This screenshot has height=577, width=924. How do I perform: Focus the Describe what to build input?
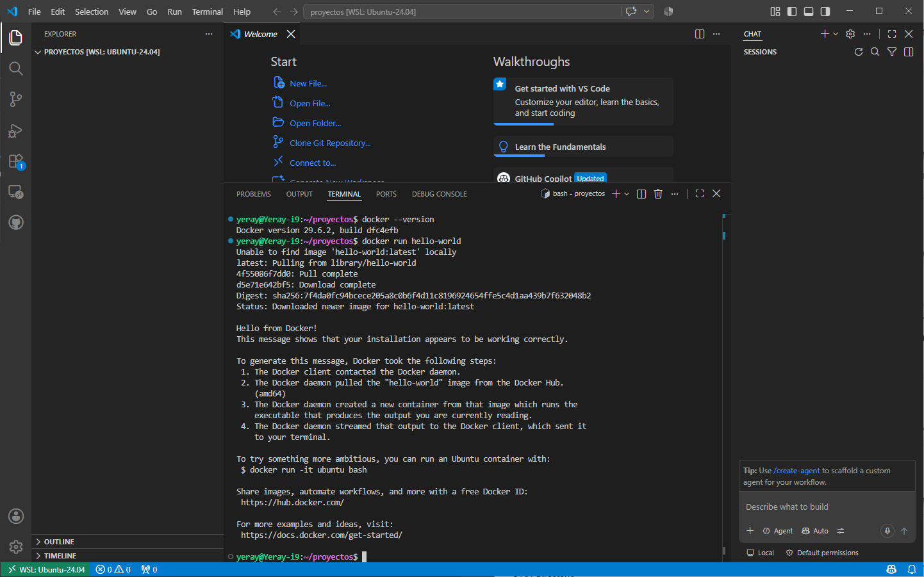pyautogui.click(x=827, y=507)
